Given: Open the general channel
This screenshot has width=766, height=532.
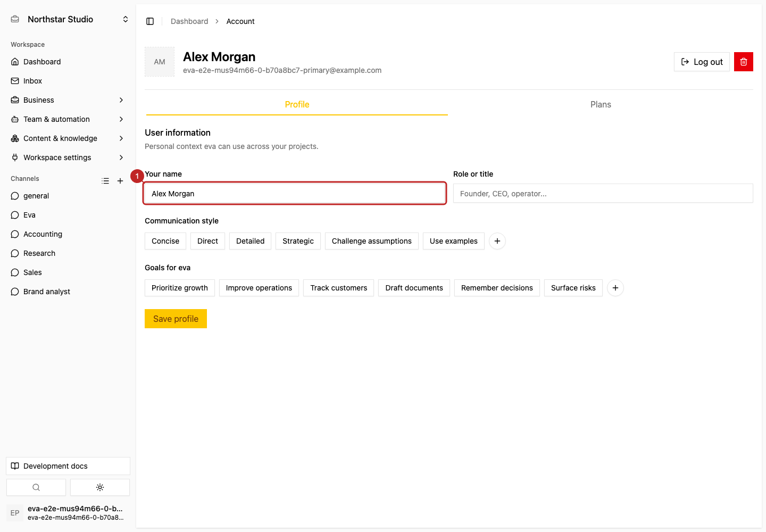Looking at the screenshot, I should tap(68, 196).
